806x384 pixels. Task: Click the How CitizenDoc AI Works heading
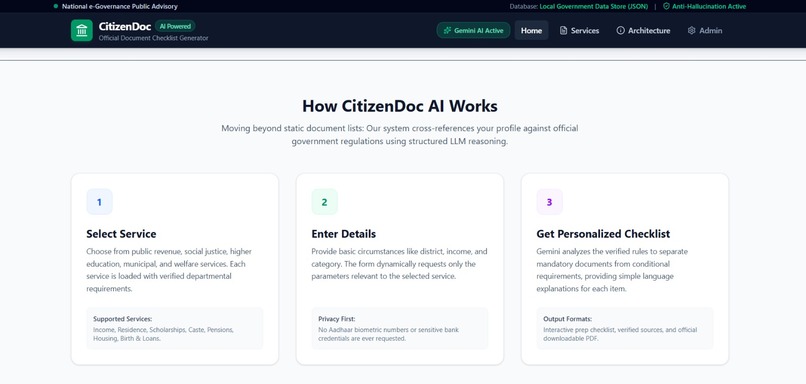400,106
